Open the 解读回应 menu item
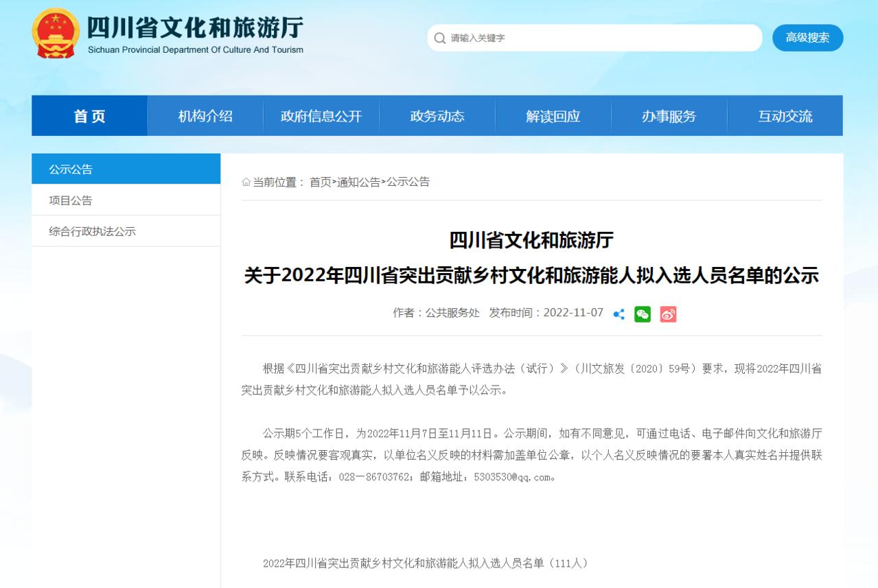Image resolution: width=878 pixels, height=588 pixels. click(x=553, y=116)
